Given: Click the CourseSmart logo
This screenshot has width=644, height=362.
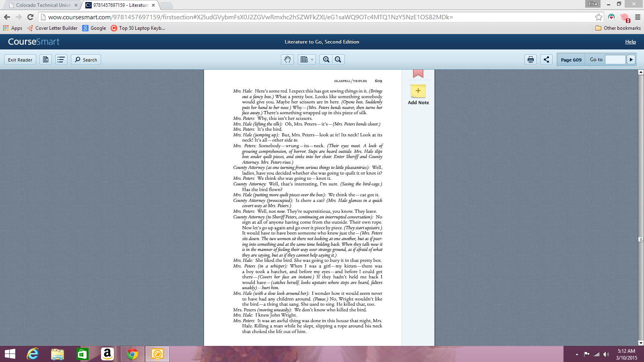Looking at the screenshot, I should pyautogui.click(x=34, y=42).
